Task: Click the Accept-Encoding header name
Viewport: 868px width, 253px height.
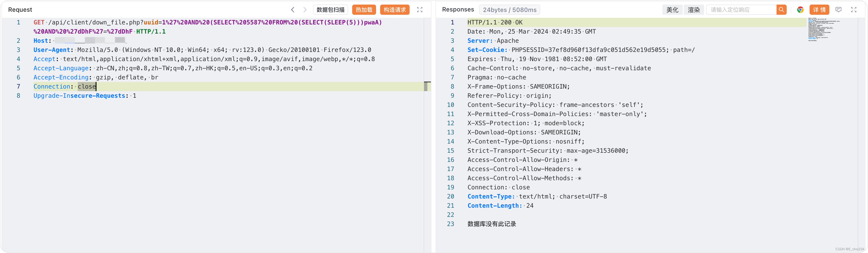Action: click(61, 77)
